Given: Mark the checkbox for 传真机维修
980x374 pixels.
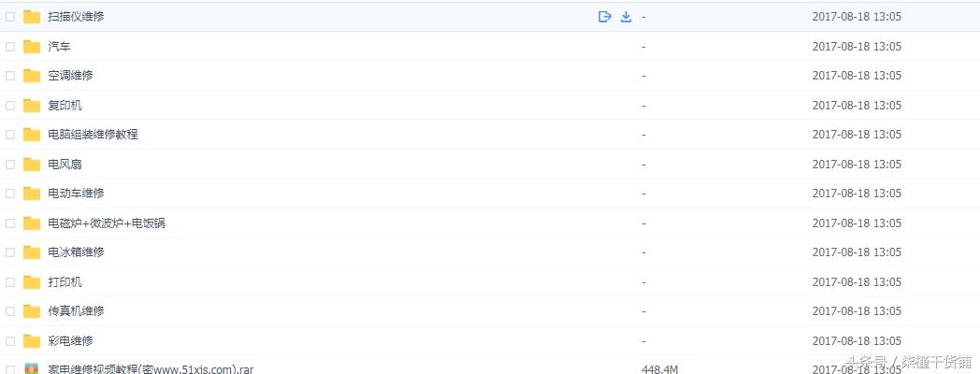Looking at the screenshot, I should (x=10, y=310).
